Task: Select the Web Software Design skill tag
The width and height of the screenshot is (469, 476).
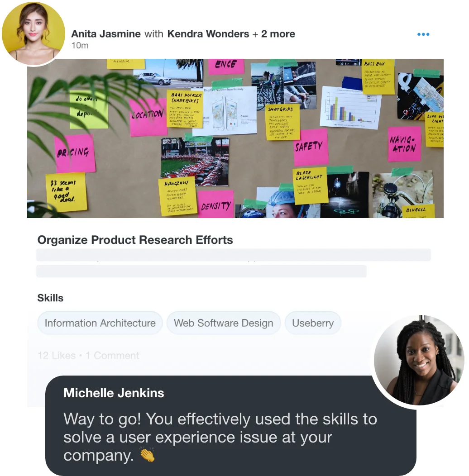Action: tap(223, 323)
